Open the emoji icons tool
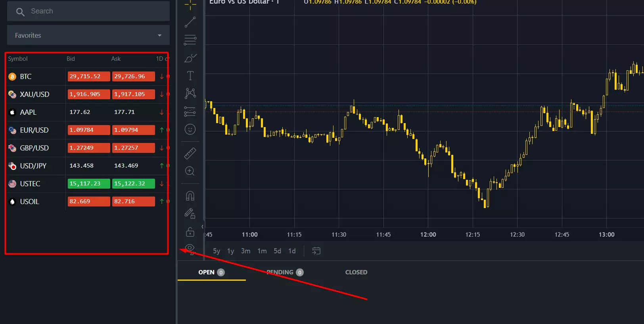 pos(190,129)
